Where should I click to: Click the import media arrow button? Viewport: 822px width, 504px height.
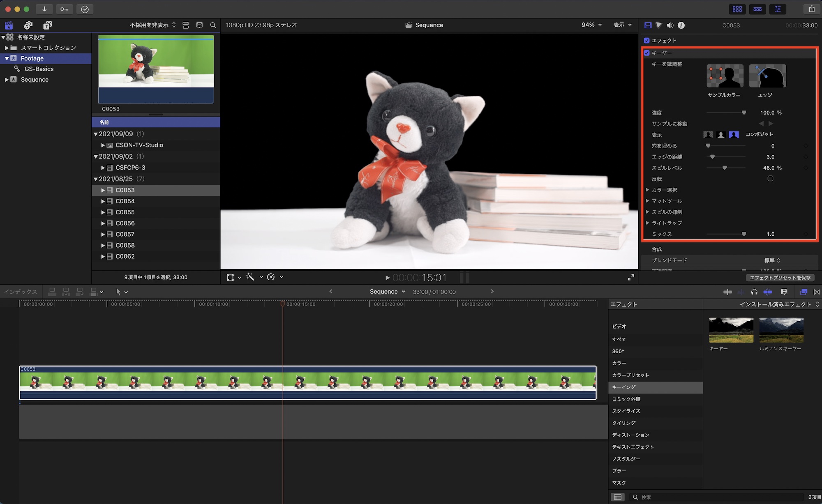click(44, 9)
